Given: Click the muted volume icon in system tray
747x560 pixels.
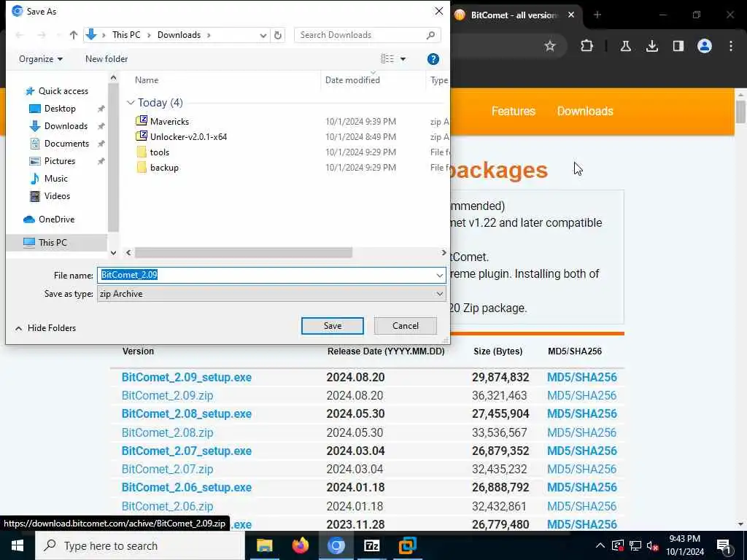Looking at the screenshot, I should (x=652, y=546).
